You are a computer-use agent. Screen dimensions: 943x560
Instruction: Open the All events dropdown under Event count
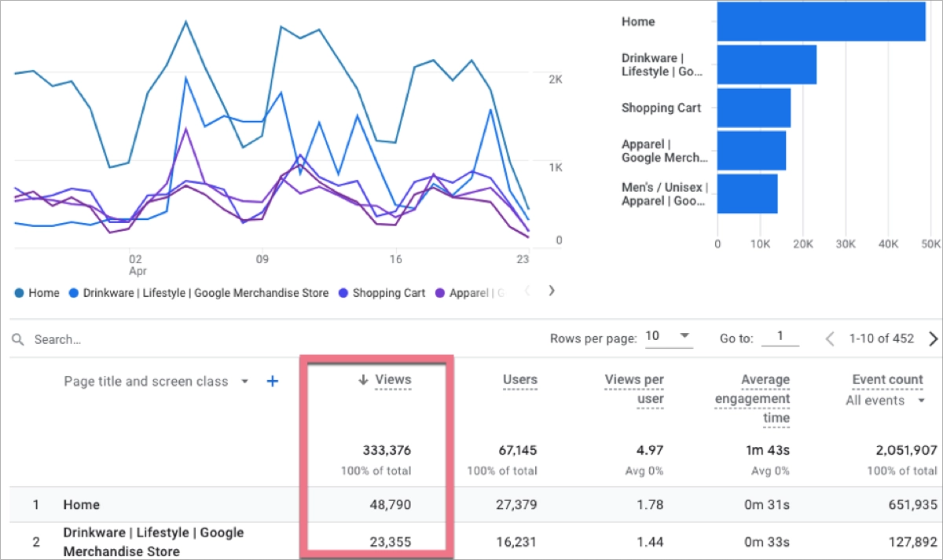[x=886, y=401]
